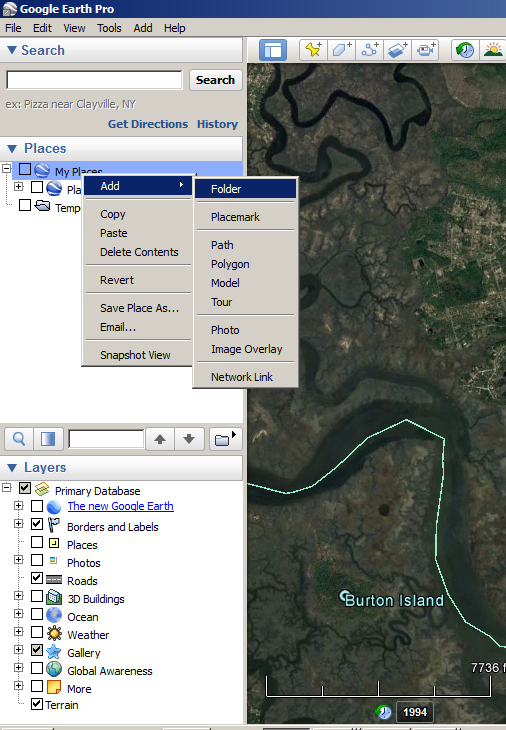Click the 1994 imagery date label
This screenshot has width=506, height=730.
(x=415, y=712)
